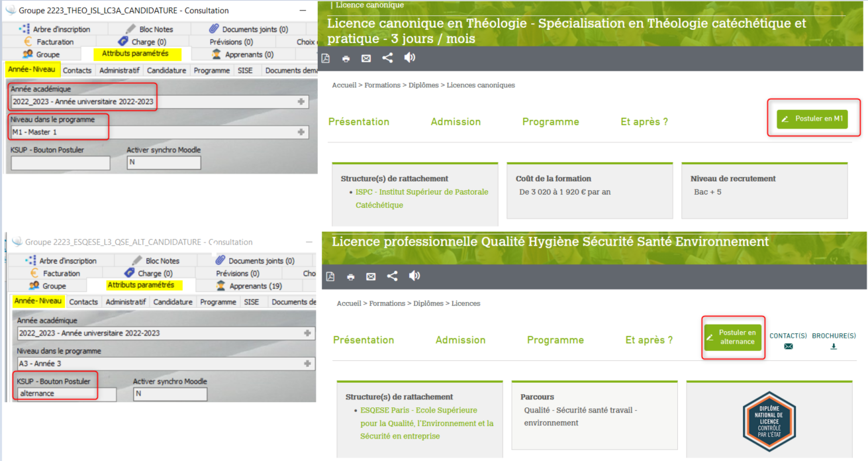
Task: Click the PDF icon on the Licence professionnelle page
Action: pyautogui.click(x=330, y=276)
